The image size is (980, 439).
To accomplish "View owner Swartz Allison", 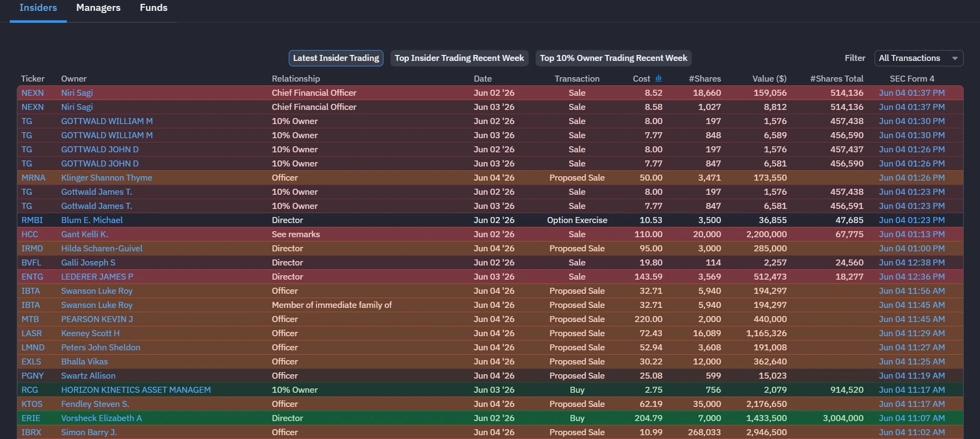I will [88, 376].
